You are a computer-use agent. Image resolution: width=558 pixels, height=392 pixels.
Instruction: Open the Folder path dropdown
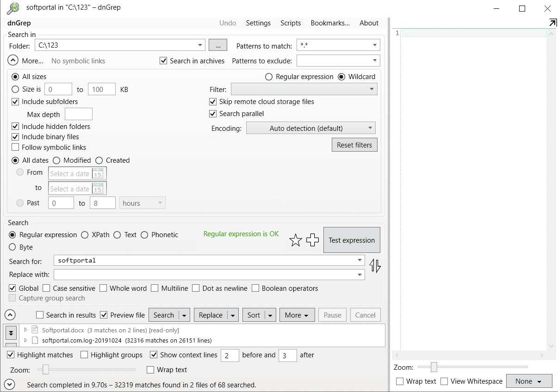point(200,45)
